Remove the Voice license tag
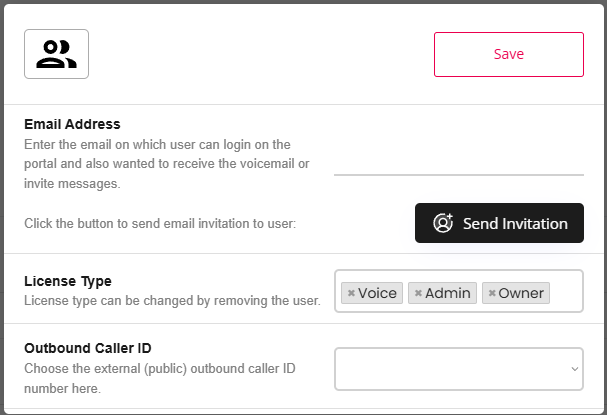The height and width of the screenshot is (415, 607). pyautogui.click(x=351, y=293)
